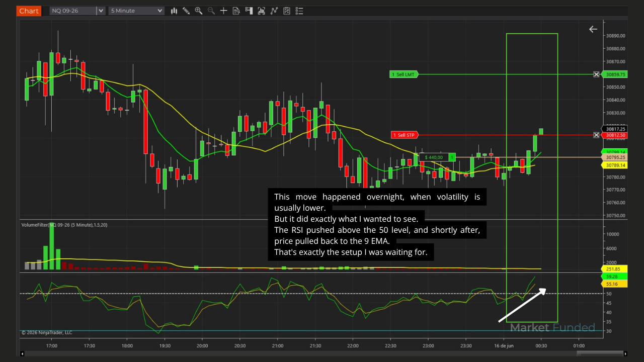Click the 30812.50 stop price marker
Screen dimensions: 644x362
615,135
